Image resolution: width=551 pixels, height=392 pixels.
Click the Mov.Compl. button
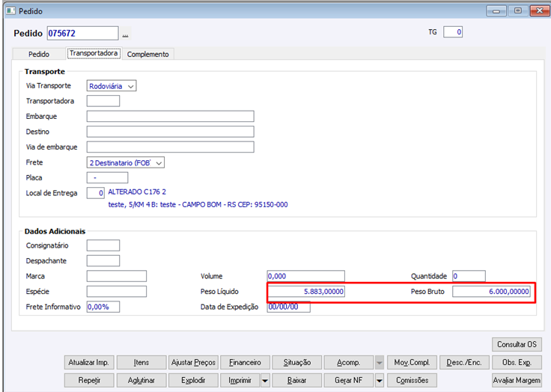tap(412, 362)
